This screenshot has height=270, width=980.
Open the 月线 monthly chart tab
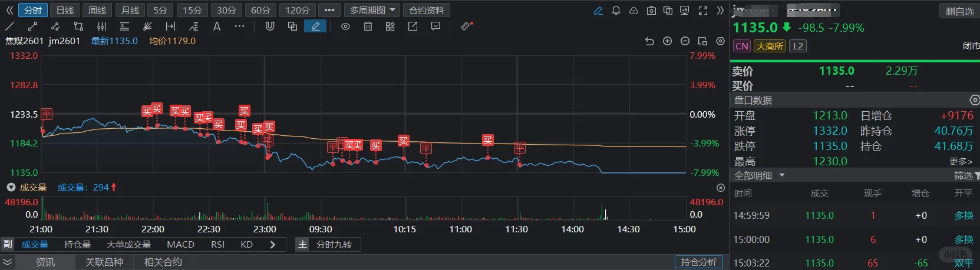pos(130,11)
